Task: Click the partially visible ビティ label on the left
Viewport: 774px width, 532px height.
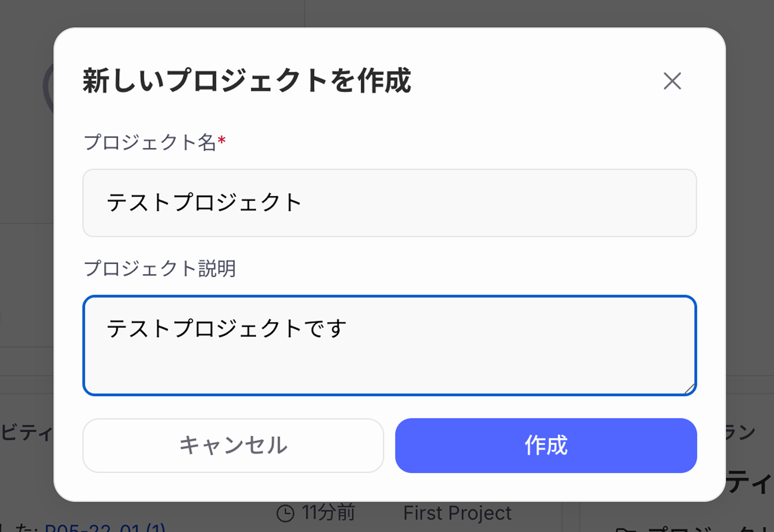Action: (25, 433)
